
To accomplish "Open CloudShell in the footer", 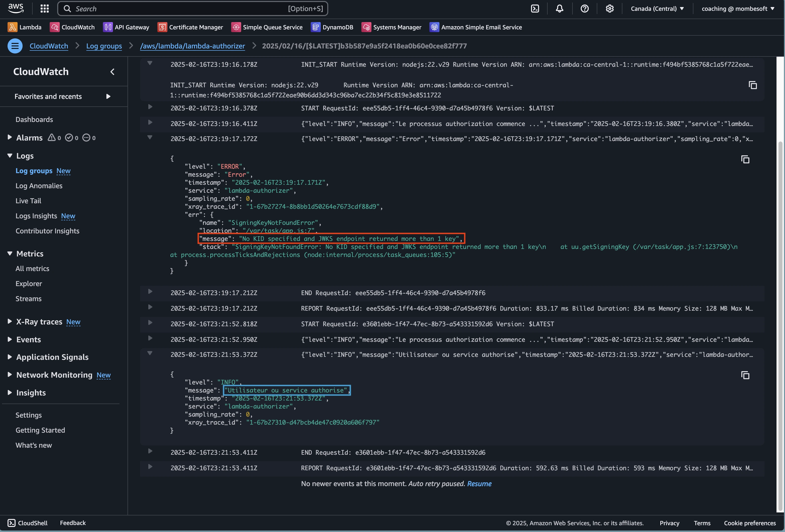I will [x=28, y=523].
